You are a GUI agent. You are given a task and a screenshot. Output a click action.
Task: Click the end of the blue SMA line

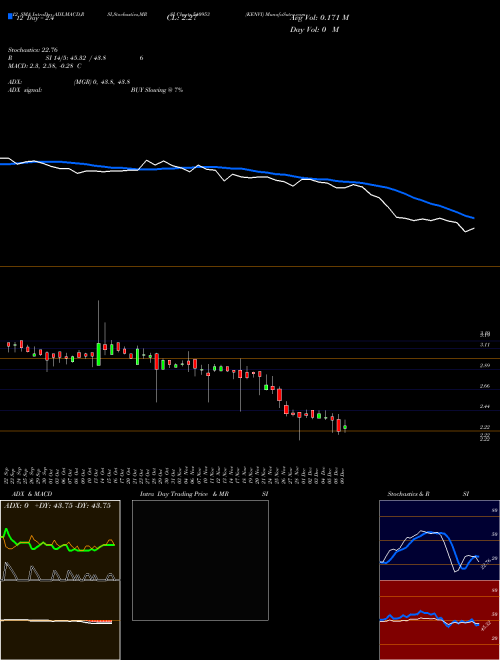tap(474, 218)
